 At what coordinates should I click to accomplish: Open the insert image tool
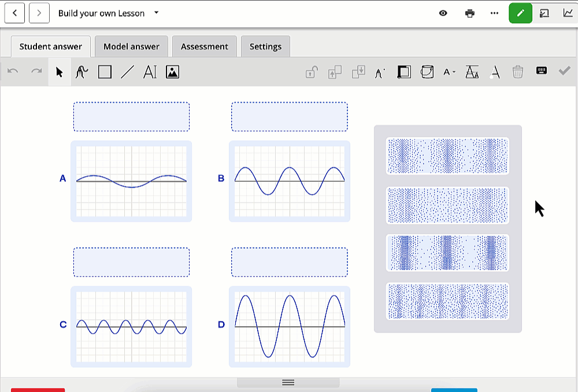[x=172, y=72]
